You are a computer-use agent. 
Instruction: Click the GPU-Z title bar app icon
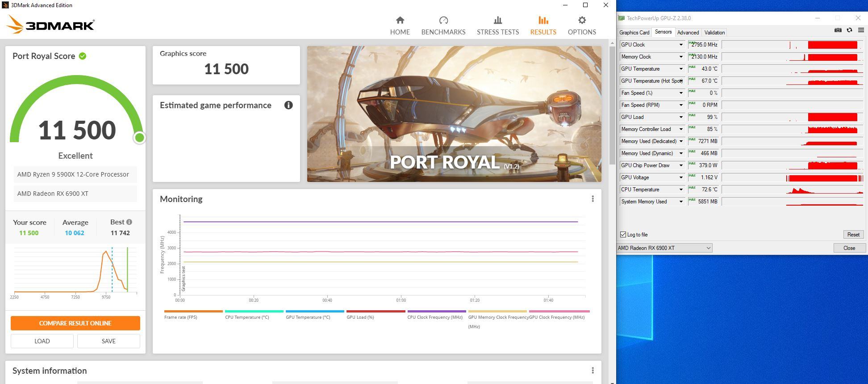point(621,18)
